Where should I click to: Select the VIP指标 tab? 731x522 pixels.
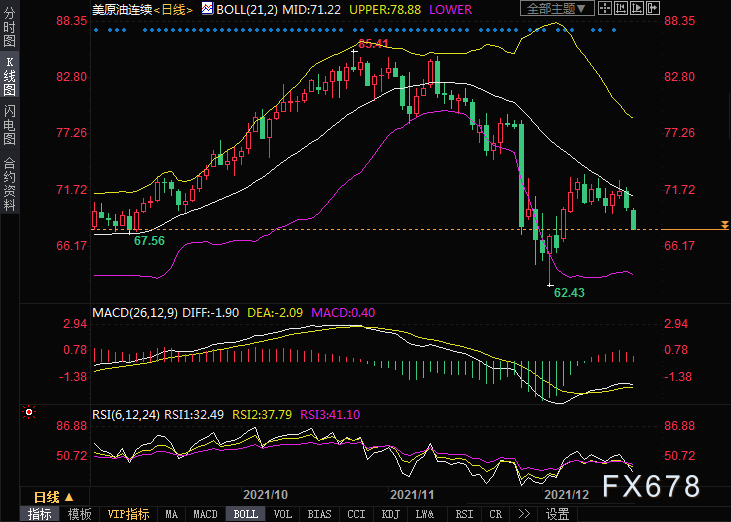pos(128,514)
